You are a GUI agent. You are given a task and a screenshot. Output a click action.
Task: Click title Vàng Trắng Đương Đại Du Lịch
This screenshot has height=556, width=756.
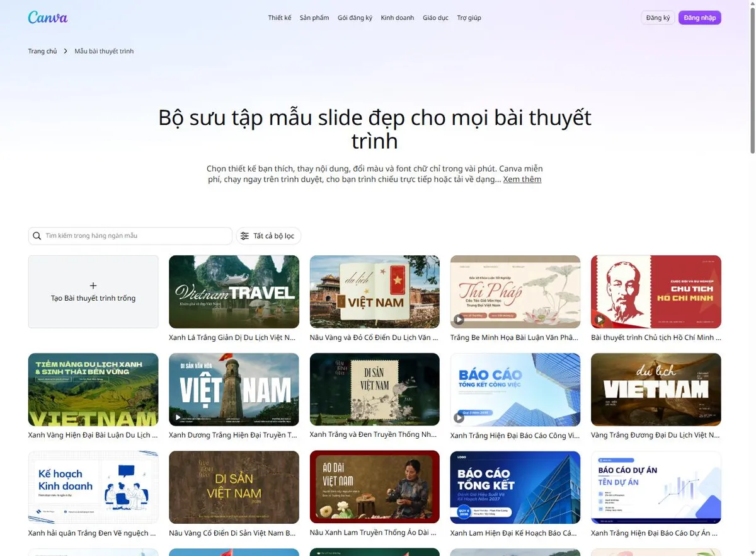coord(655,435)
